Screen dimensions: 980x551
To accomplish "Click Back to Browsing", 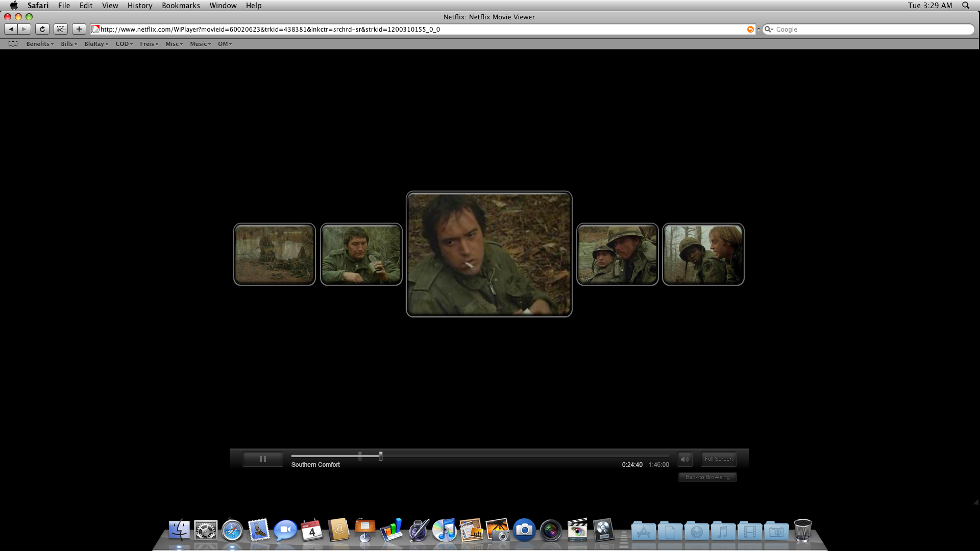I will pyautogui.click(x=707, y=477).
